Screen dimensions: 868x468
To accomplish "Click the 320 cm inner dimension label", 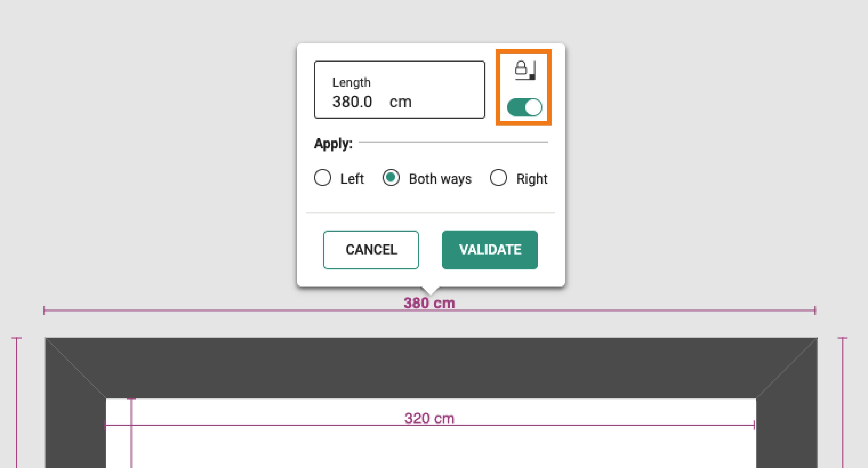I will coord(429,419).
